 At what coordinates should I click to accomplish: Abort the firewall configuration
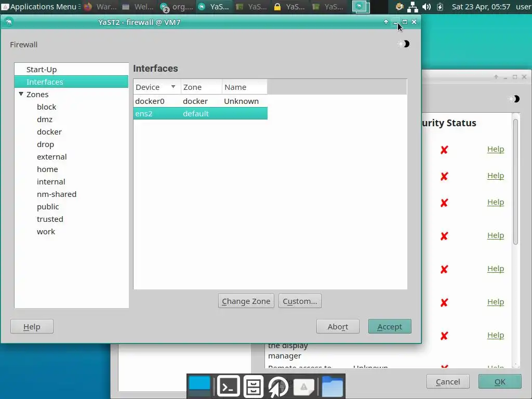(338, 327)
